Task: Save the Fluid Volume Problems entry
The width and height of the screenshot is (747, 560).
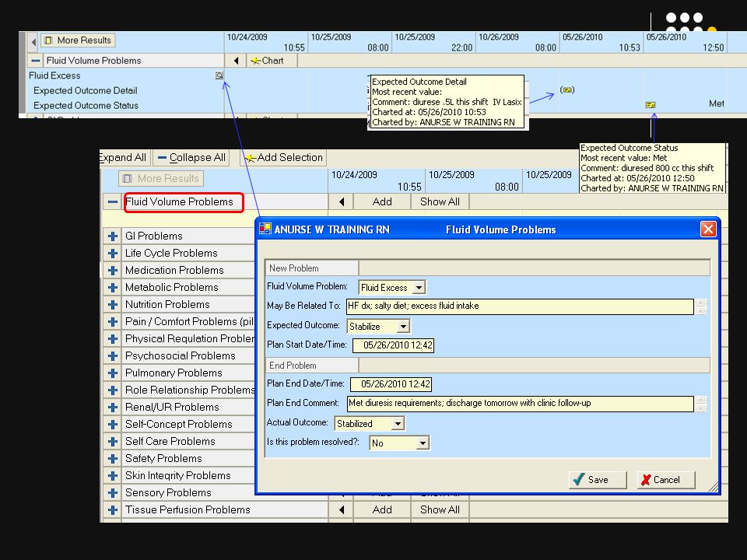Action: tap(598, 480)
